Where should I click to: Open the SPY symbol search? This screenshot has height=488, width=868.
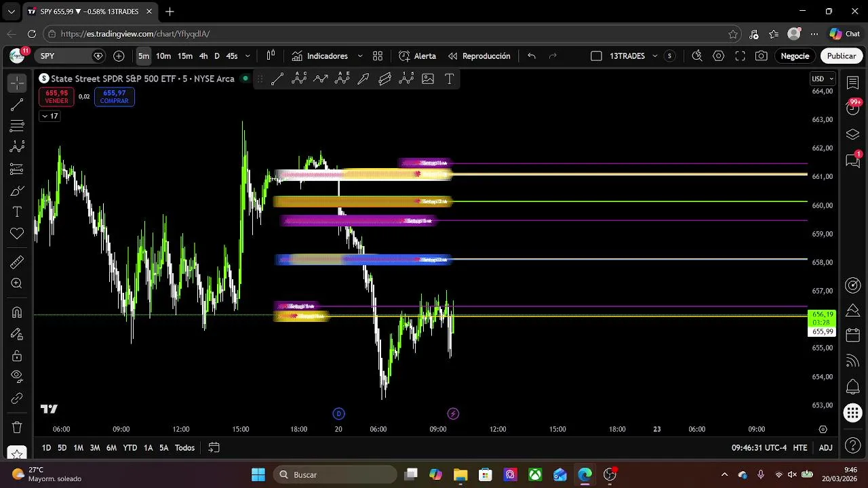[x=70, y=56]
